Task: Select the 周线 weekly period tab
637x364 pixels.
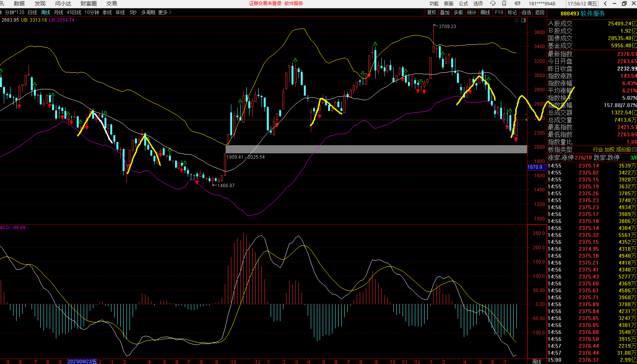Action: 45,12
